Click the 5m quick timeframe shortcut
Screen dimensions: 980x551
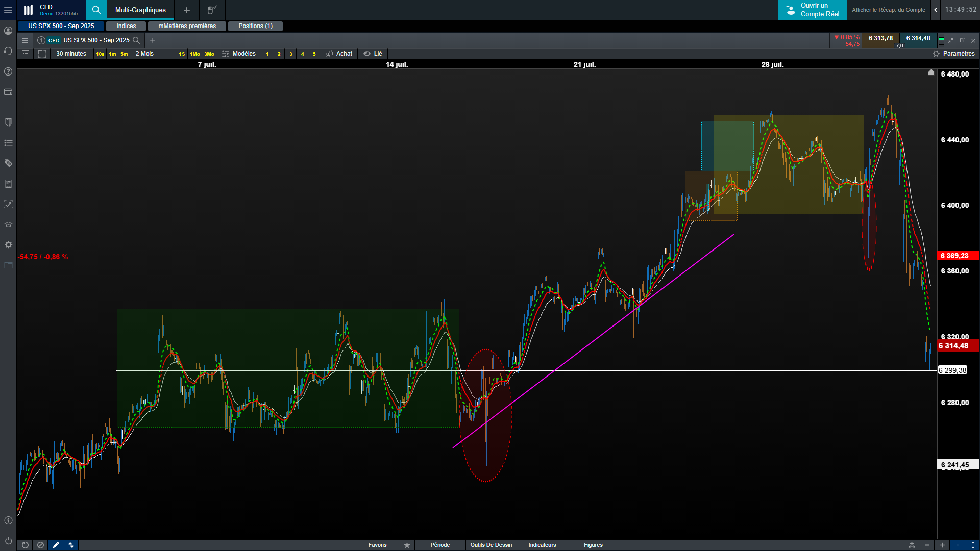click(124, 54)
